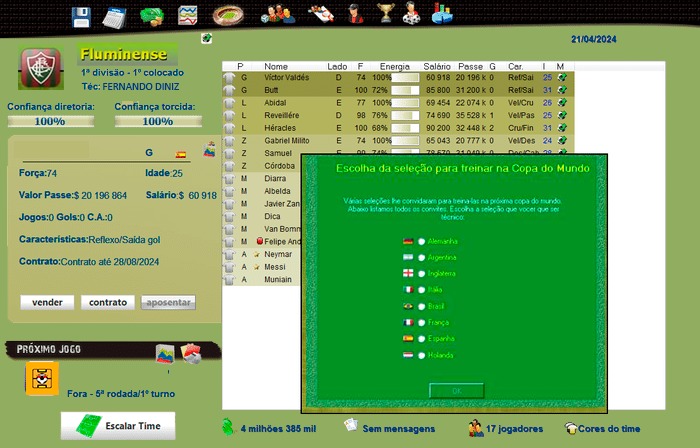Open the green money finances icon
This screenshot has height=448, width=700.
(x=152, y=17)
